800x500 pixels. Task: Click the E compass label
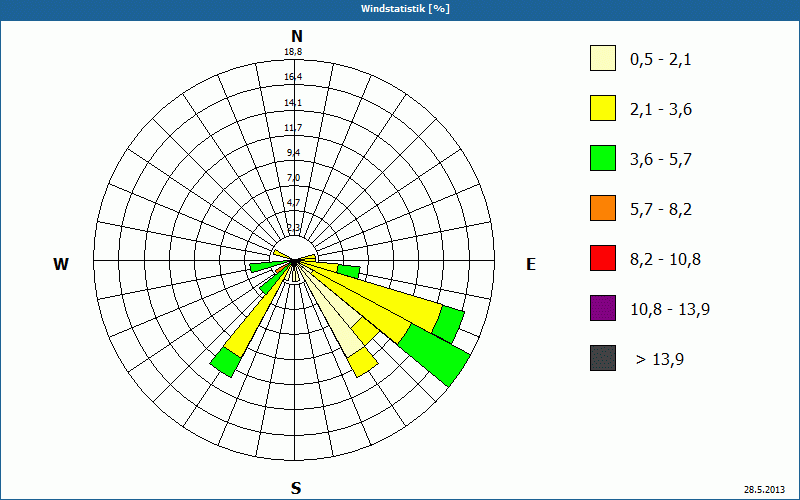click(531, 264)
